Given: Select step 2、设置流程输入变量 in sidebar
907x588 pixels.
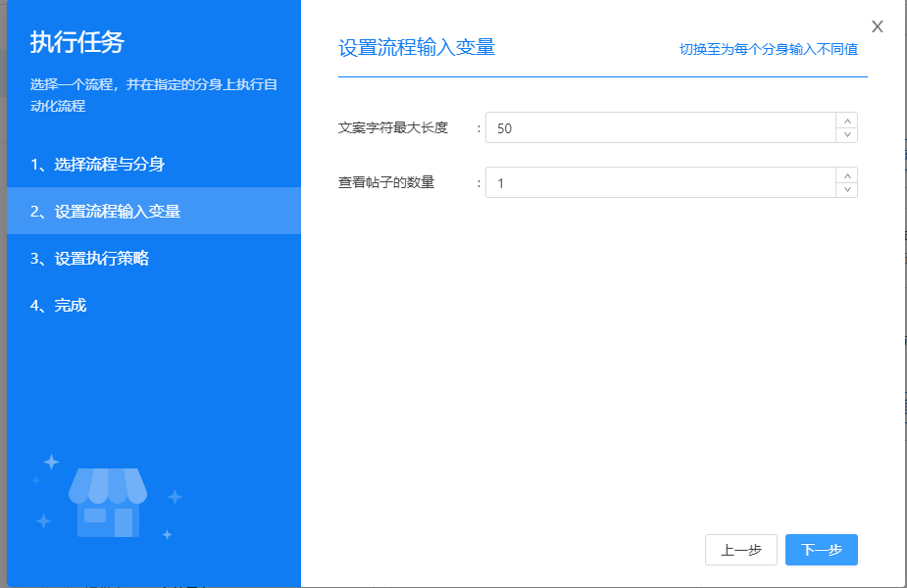Looking at the screenshot, I should [105, 211].
